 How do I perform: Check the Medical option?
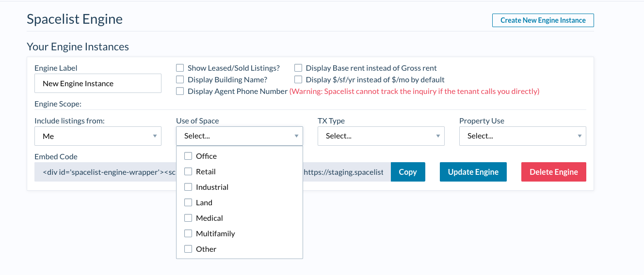[188, 218]
